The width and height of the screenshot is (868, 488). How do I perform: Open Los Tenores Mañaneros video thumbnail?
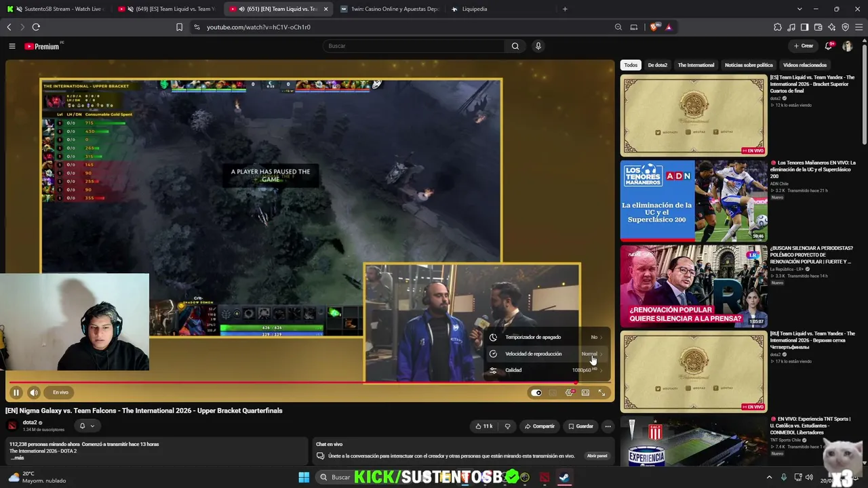[694, 201]
